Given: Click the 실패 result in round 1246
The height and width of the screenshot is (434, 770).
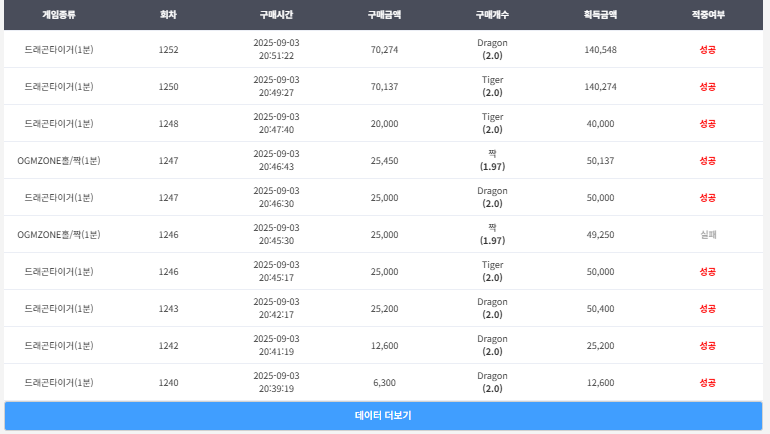Looking at the screenshot, I should 708,235.
